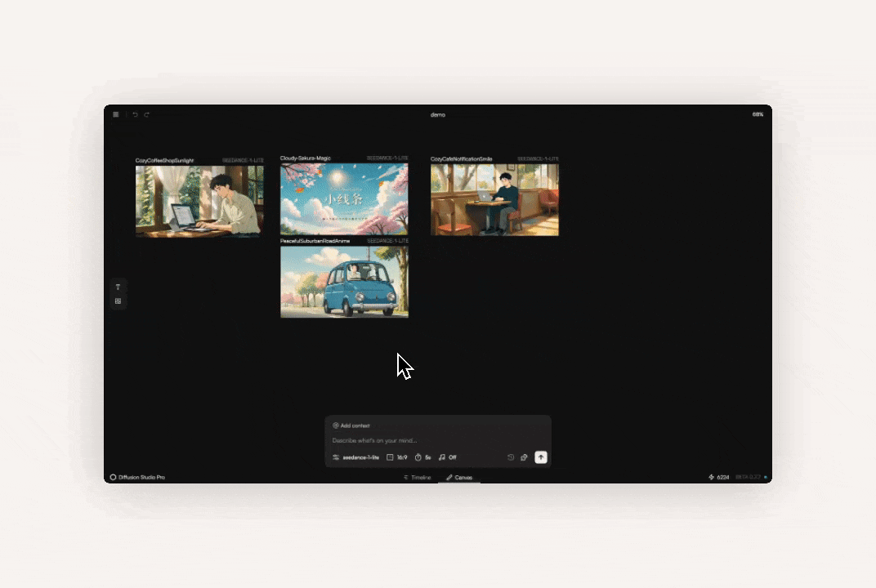The width and height of the screenshot is (876, 588).
Task: Open the 16:9 aspect ratio selector
Action: coord(399,457)
